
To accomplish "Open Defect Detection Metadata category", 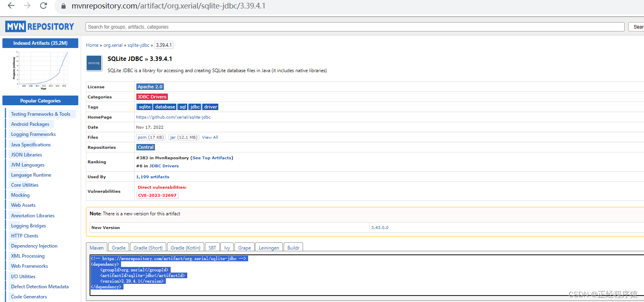I will point(40,287).
